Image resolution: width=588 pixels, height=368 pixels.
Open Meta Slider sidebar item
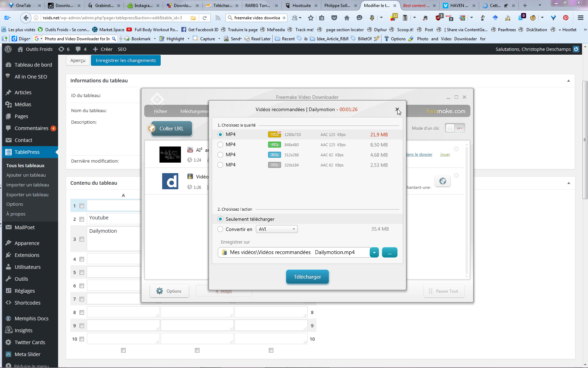coord(30,354)
